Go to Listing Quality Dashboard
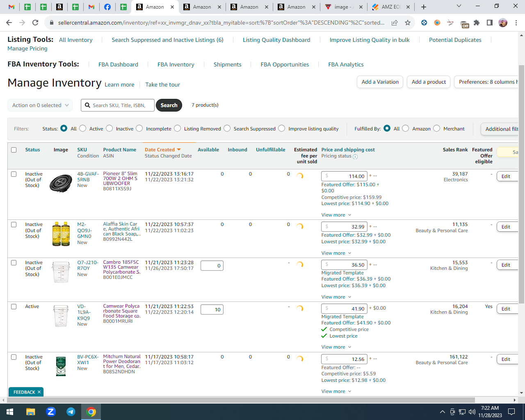525x420 pixels. pos(276,40)
